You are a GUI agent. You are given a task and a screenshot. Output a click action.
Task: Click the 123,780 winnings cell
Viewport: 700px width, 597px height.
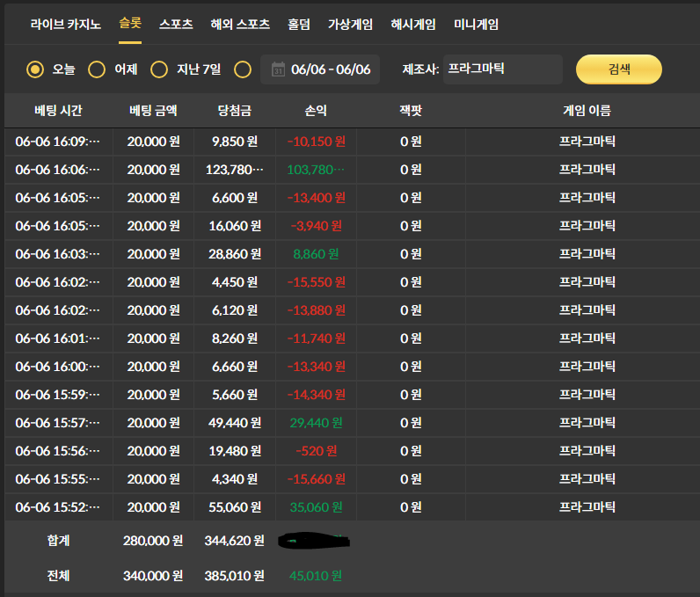[x=235, y=170]
